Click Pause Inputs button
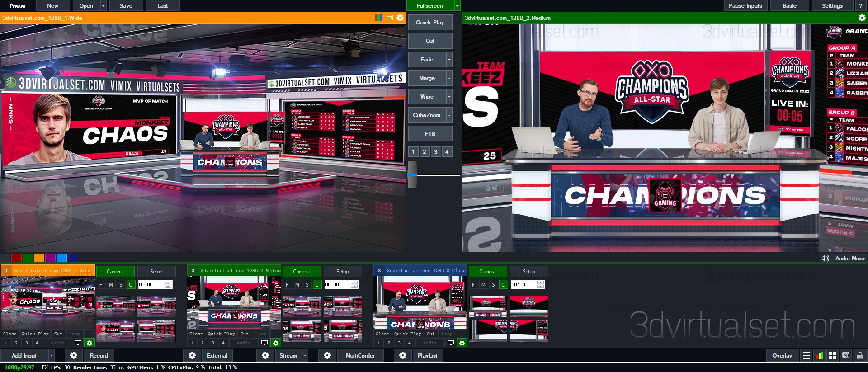This screenshot has height=372, width=868. pos(745,6)
